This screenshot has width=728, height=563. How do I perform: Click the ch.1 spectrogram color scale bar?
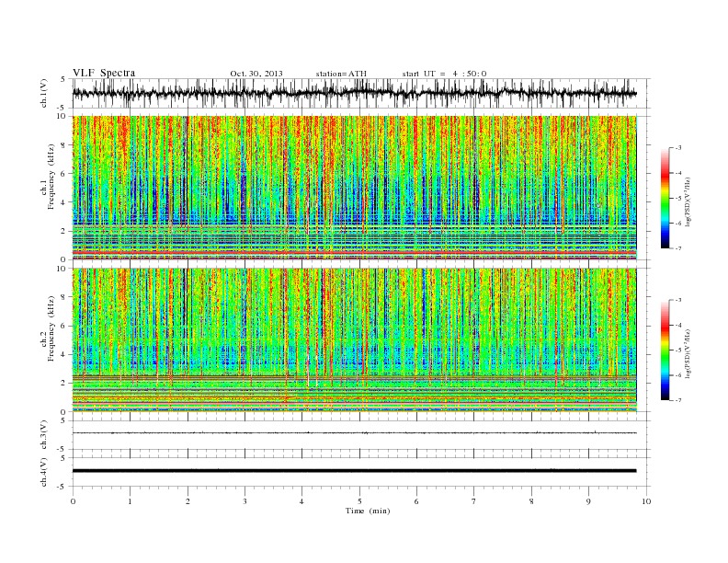point(665,198)
